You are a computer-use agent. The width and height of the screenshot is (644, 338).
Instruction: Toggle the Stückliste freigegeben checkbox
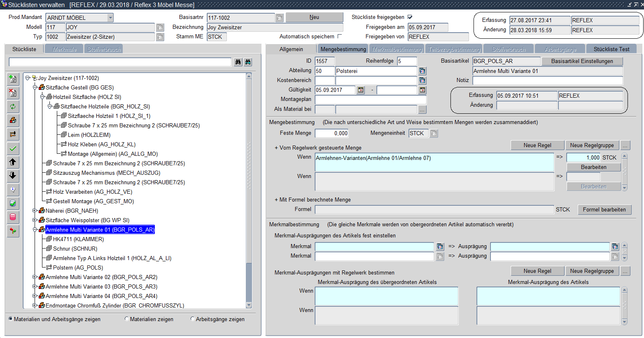pyautogui.click(x=410, y=17)
